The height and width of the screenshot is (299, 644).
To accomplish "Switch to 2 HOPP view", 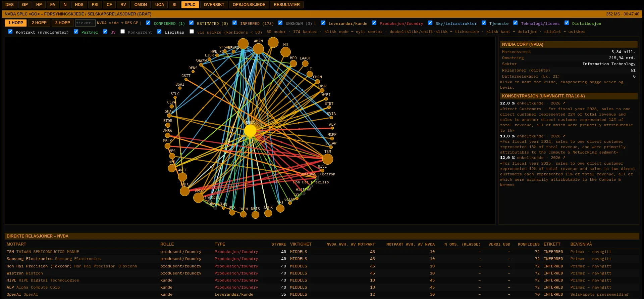I will [39, 23].
